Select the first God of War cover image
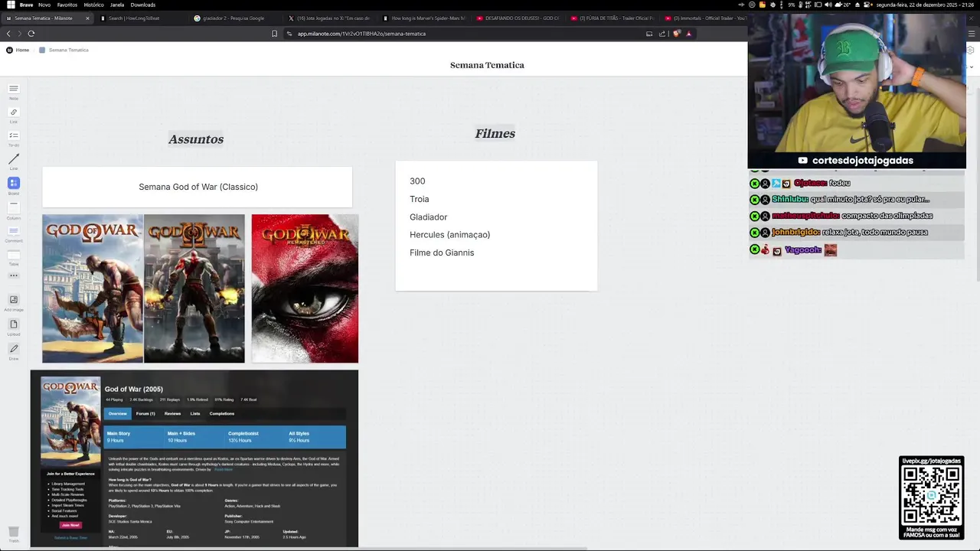Viewport: 980px width, 551px height. (93, 289)
